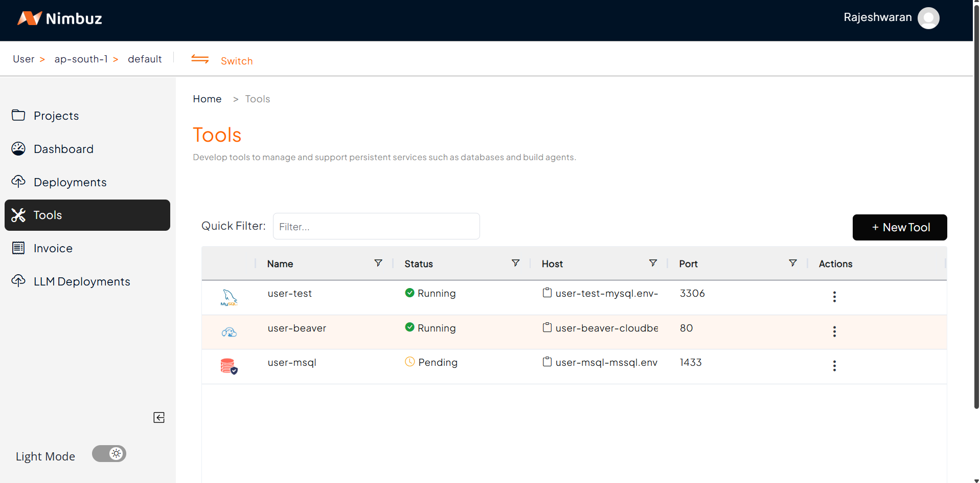
Task: Open the Status column filter
Action: (515, 263)
